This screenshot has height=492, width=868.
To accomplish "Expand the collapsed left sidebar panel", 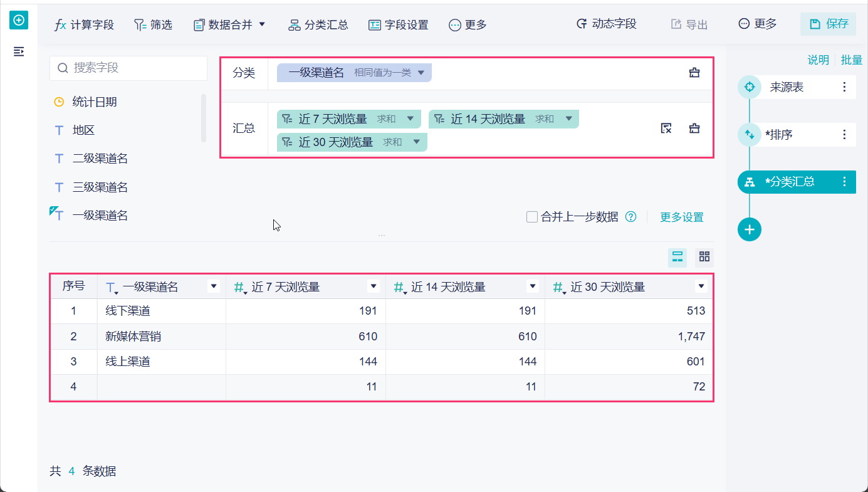I will tap(19, 51).
